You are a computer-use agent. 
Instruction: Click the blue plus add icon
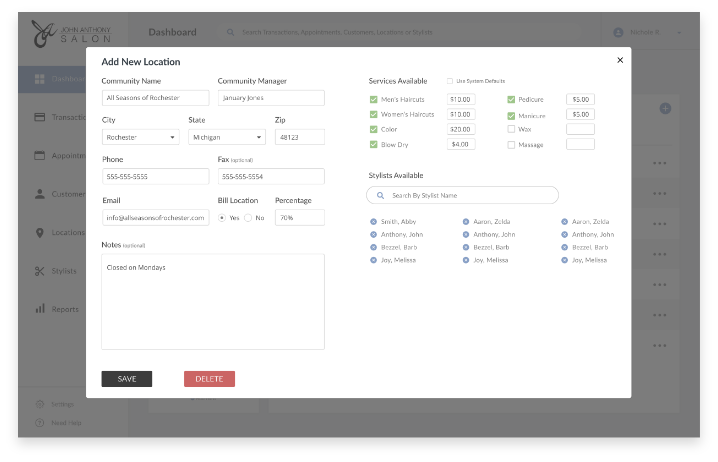click(665, 108)
